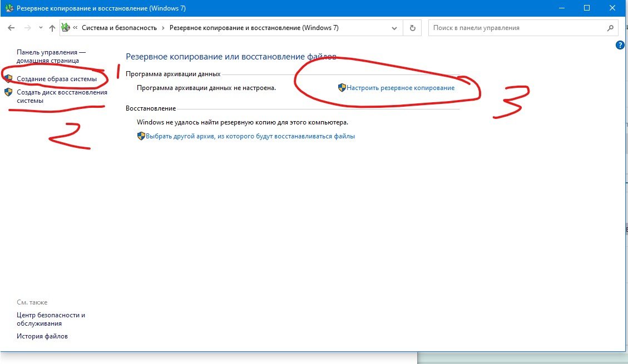Click 'Настроить резервное копирование' link

(400, 88)
